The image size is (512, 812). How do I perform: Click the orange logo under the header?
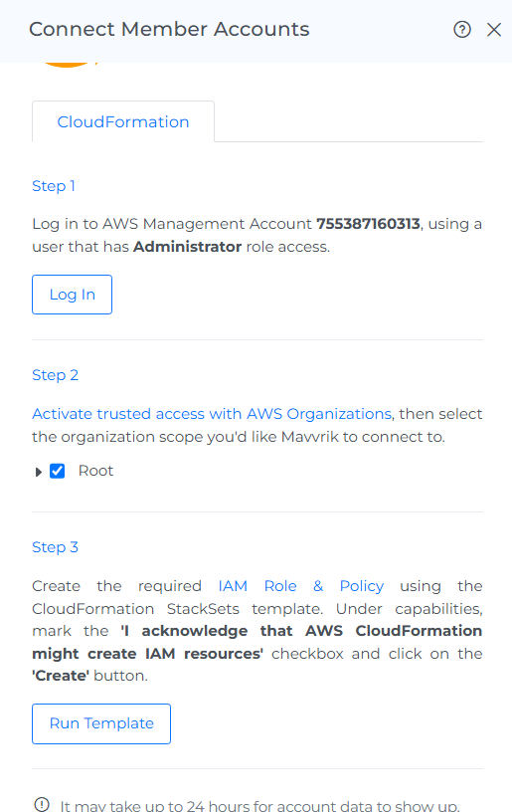68,65
